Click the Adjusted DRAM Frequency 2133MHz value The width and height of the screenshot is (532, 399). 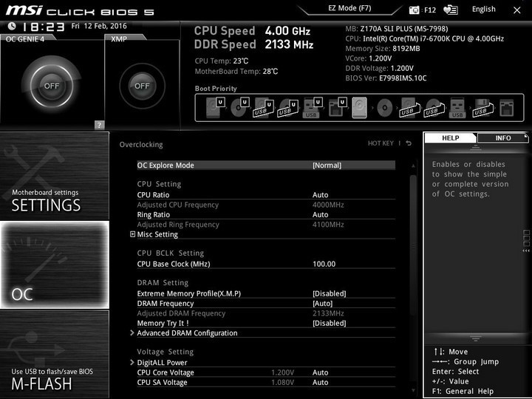pyautogui.click(x=328, y=313)
